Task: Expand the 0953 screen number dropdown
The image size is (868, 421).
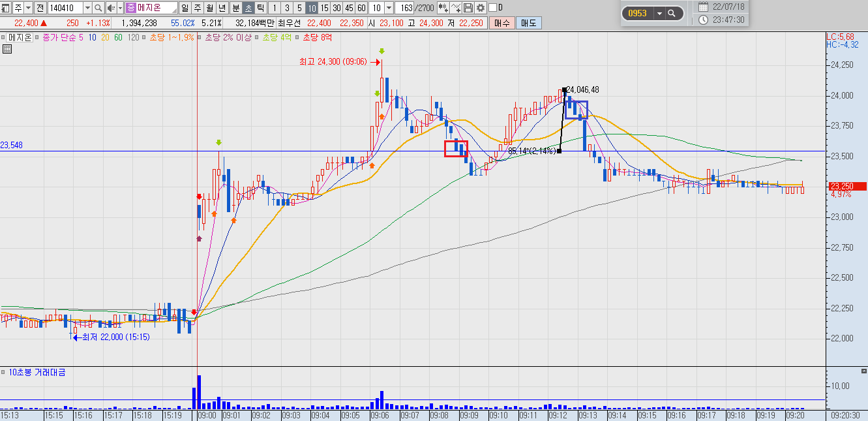Action: pyautogui.click(x=659, y=13)
